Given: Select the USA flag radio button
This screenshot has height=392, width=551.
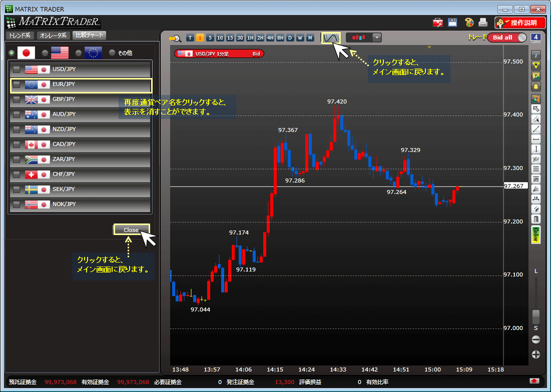Looking at the screenshot, I should 45,53.
